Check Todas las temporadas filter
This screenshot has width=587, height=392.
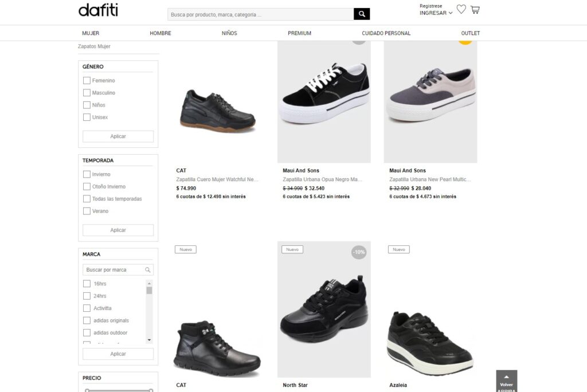click(x=87, y=199)
